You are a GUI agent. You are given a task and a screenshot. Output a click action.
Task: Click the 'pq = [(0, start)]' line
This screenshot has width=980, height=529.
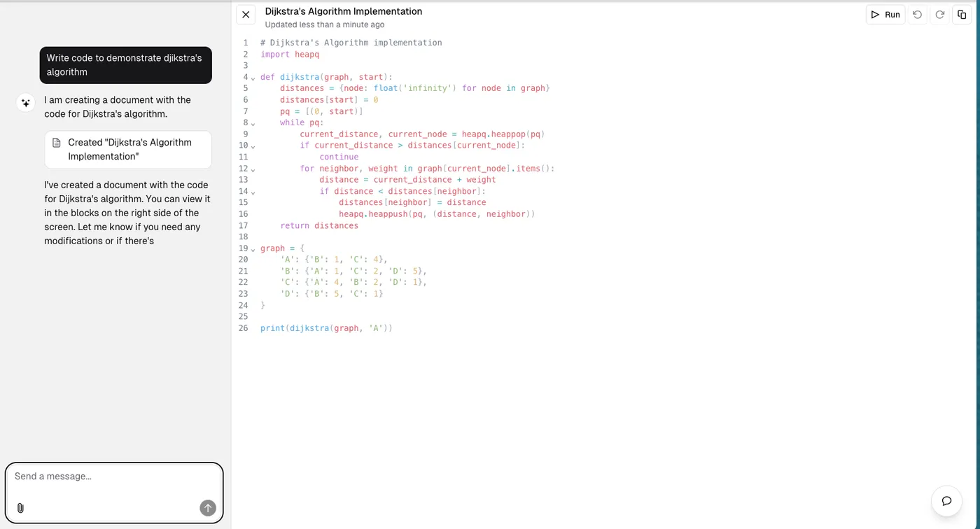point(322,111)
